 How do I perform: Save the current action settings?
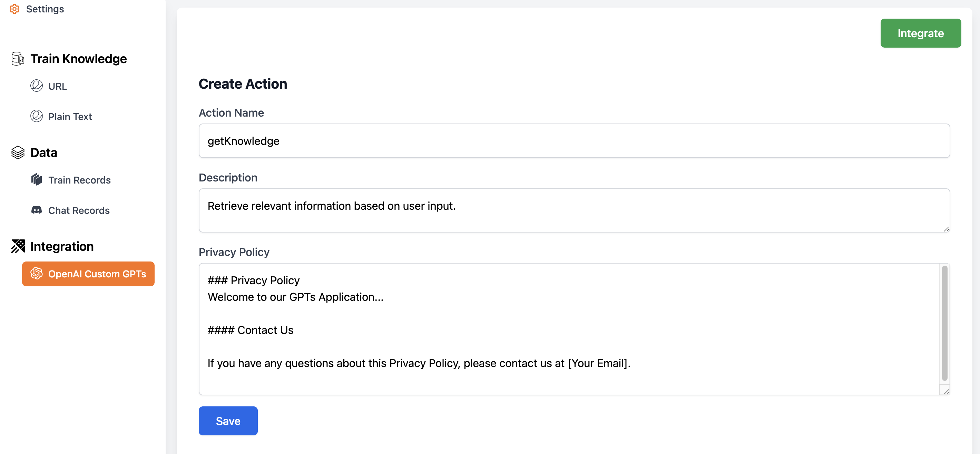click(228, 421)
